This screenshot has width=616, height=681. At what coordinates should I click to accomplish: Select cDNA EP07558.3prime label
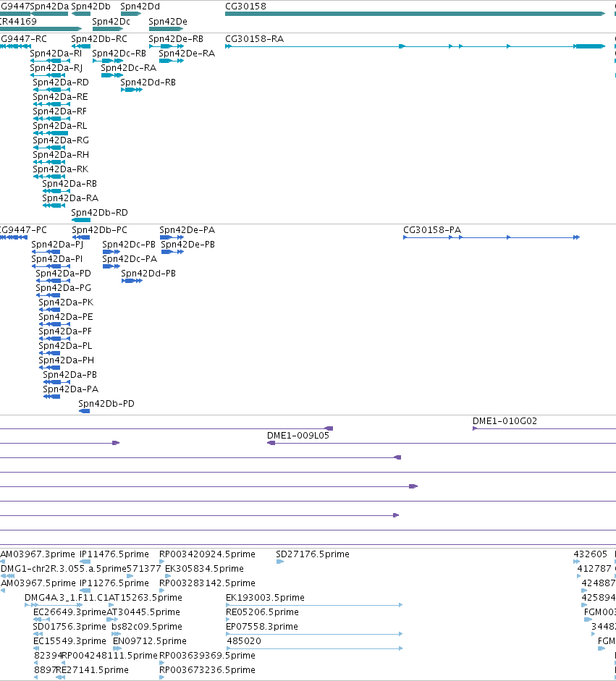pyautogui.click(x=262, y=626)
